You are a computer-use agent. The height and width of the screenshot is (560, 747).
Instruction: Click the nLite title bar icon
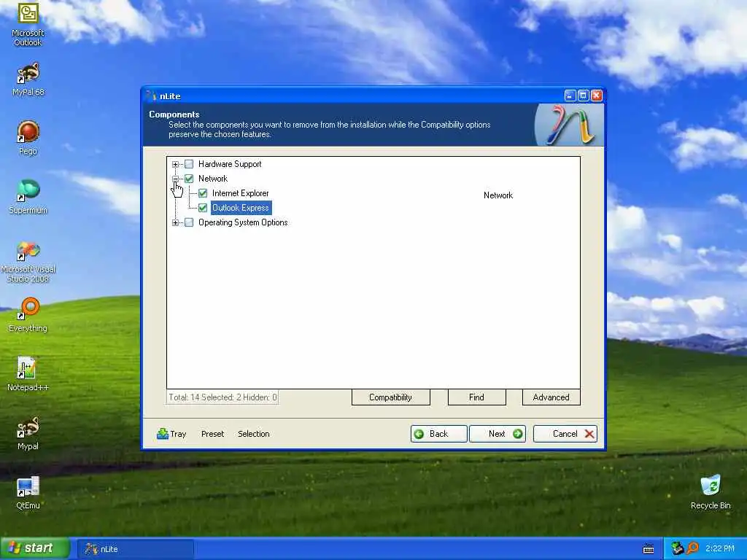tap(152, 96)
